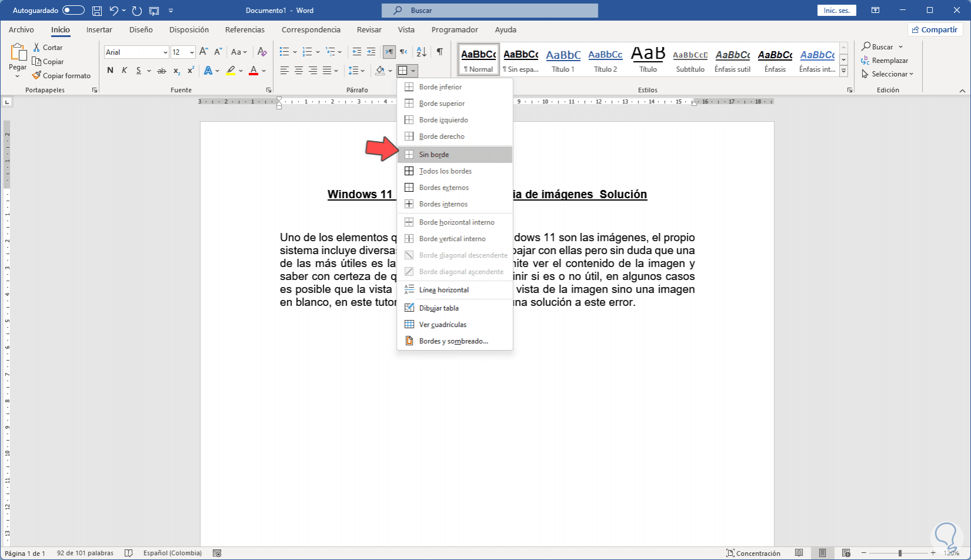
Task: Expand the bullets list dropdown arrow
Action: (295, 52)
